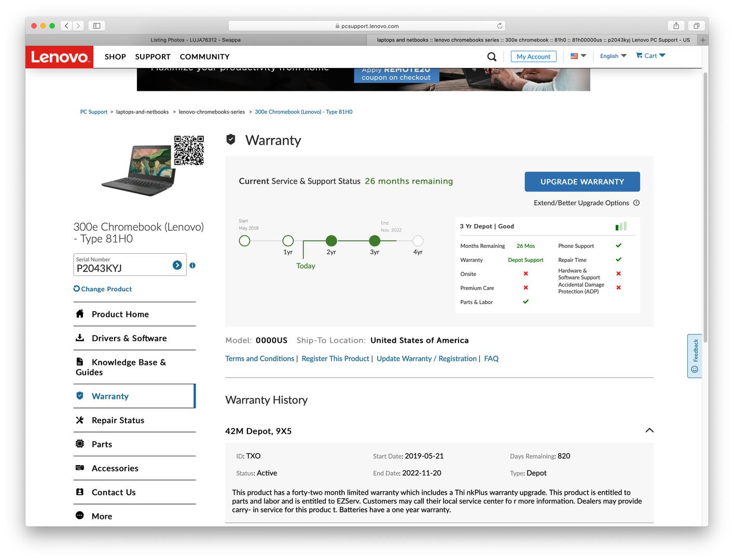Click the Contact Us icon in sidebar

[80, 492]
